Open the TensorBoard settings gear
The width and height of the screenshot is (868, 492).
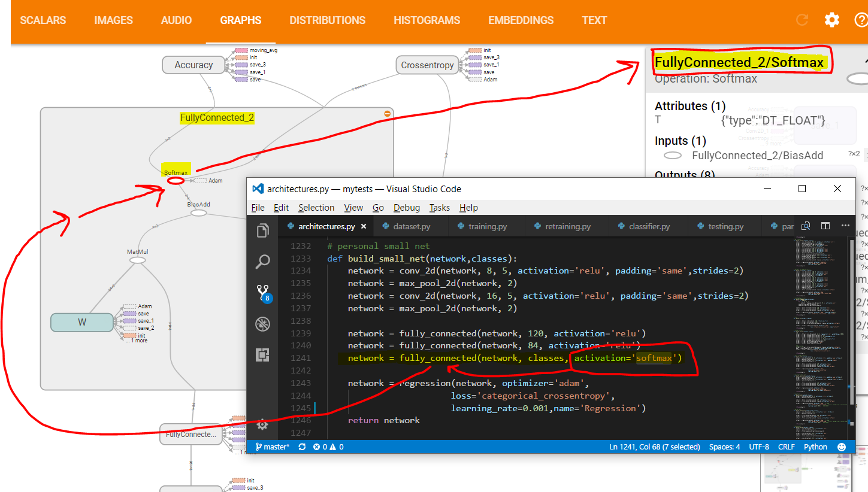coord(831,20)
